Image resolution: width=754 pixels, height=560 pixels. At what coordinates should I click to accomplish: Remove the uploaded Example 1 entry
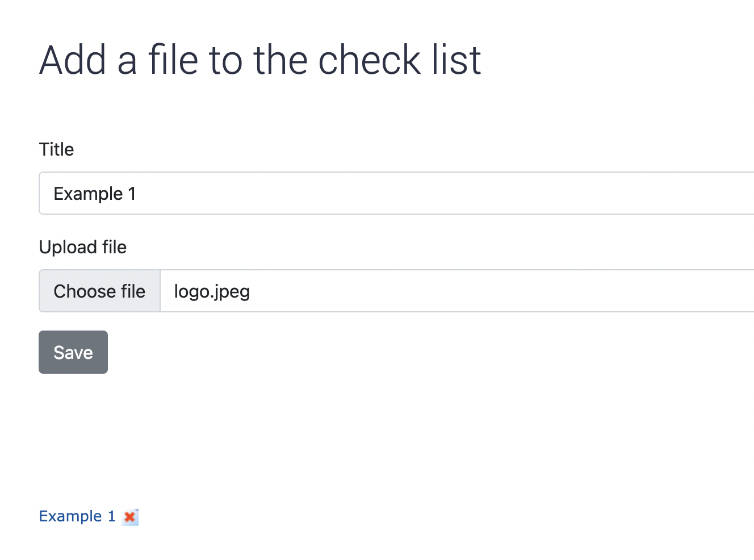130,517
